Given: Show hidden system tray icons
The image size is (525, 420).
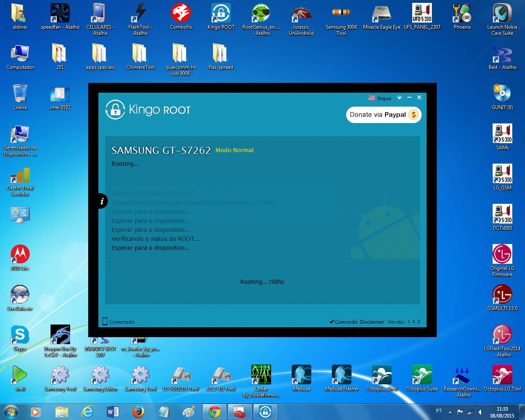Looking at the screenshot, I should pyautogui.click(x=450, y=412).
